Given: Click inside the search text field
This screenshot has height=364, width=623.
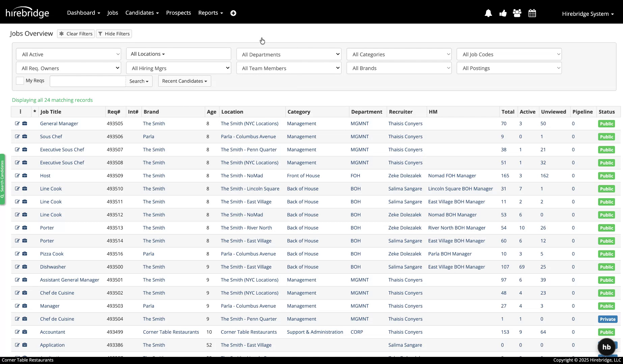Looking at the screenshot, I should (87, 81).
